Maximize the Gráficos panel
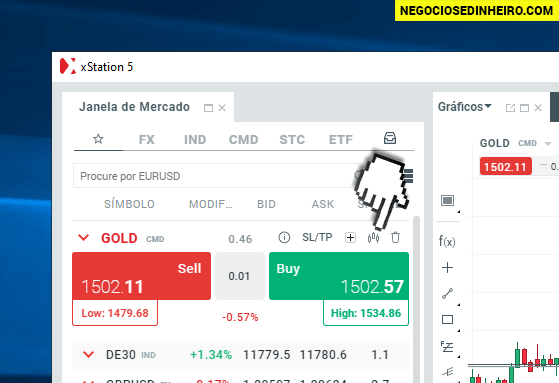 524,108
